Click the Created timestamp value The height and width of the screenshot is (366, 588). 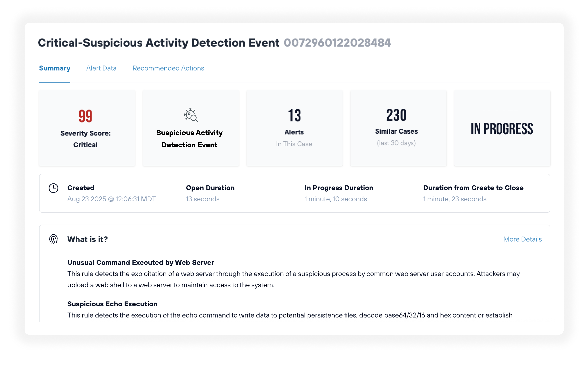click(x=111, y=199)
